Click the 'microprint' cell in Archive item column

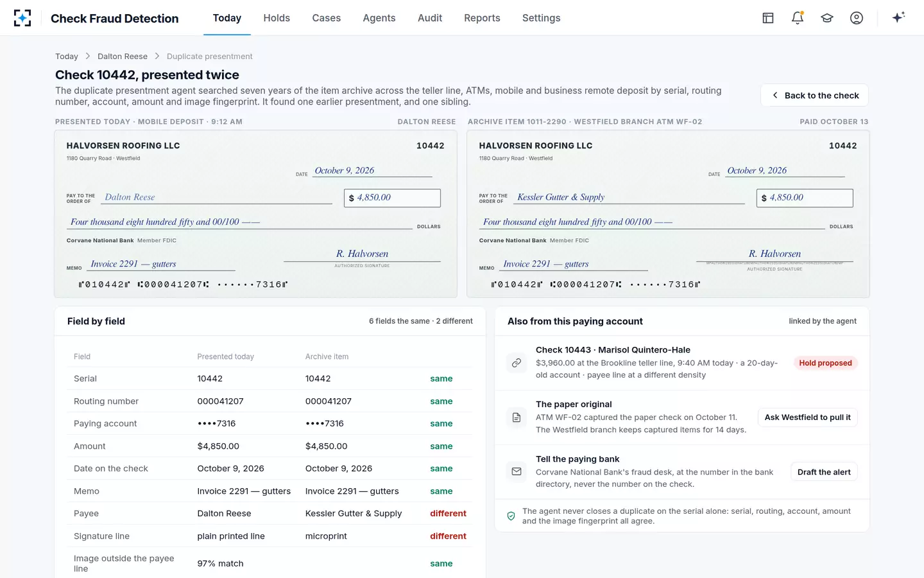(x=326, y=536)
